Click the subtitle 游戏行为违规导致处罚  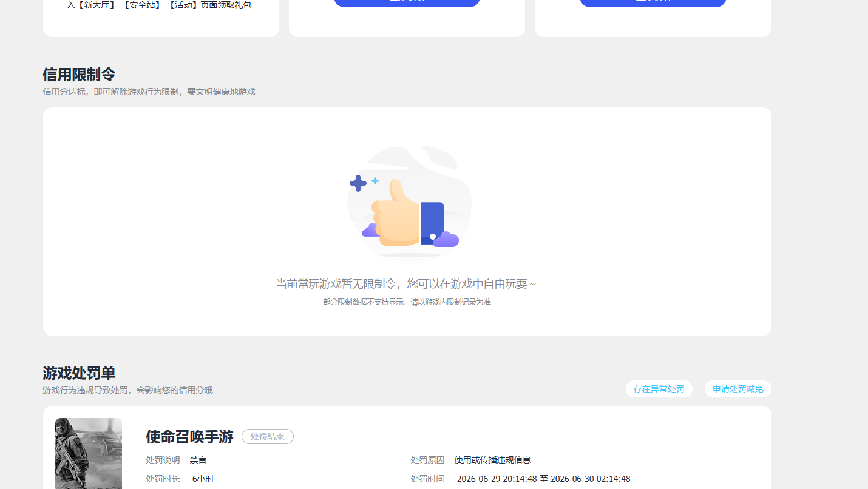[x=127, y=390]
